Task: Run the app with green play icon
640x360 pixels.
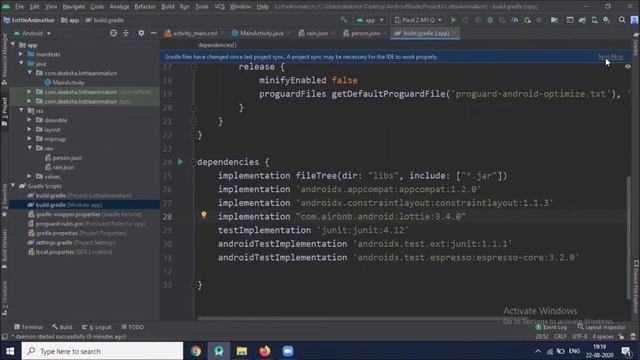Action: pos(453,20)
